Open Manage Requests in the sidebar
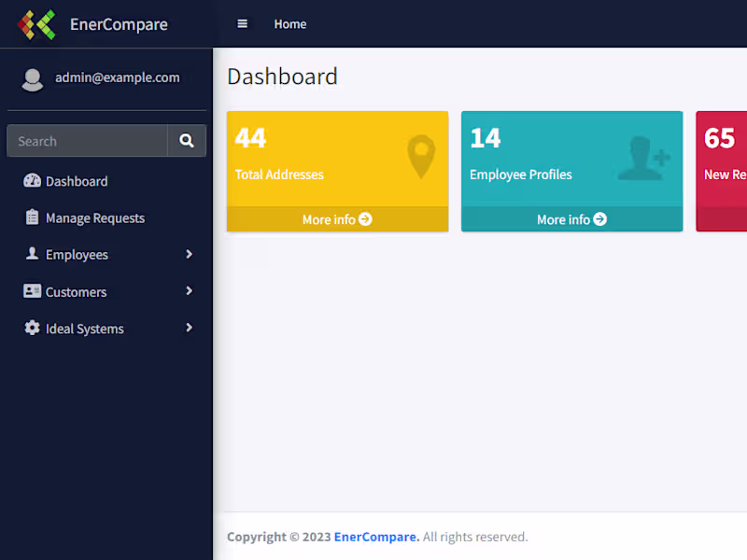747x560 pixels. coord(106,217)
